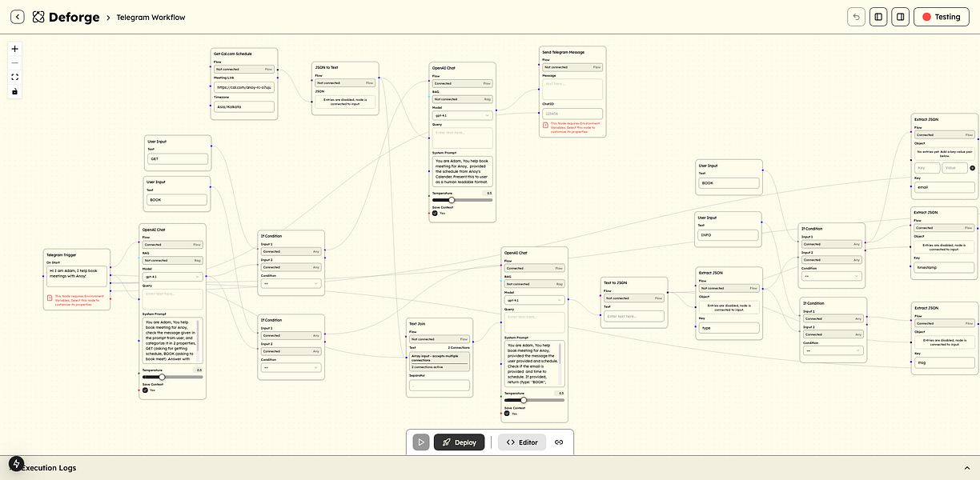Click Separator field in Text Join node
The height and width of the screenshot is (480, 980).
[x=440, y=385]
